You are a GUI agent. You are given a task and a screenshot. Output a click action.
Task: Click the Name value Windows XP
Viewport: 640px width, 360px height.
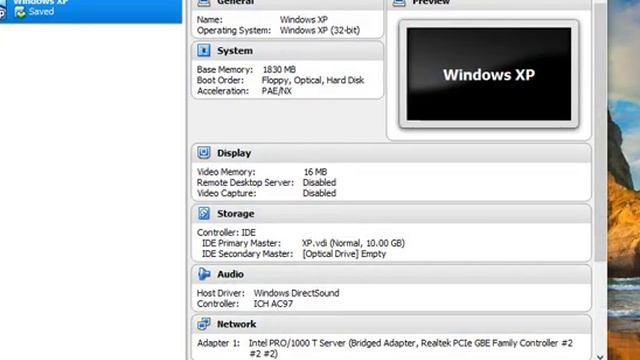click(304, 20)
